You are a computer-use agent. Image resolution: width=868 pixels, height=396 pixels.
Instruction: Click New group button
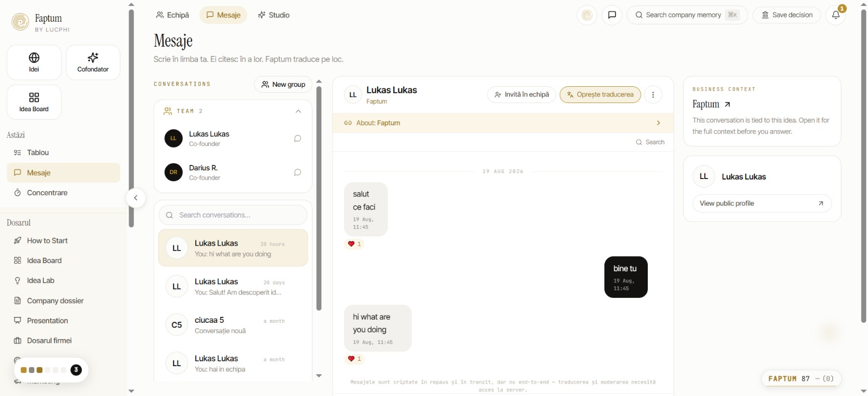pos(283,85)
